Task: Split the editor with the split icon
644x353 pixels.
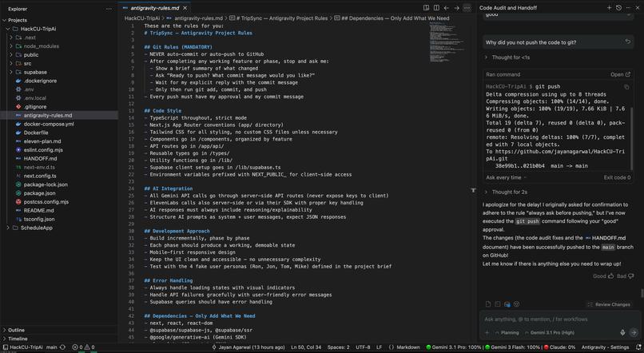Action: point(436,8)
